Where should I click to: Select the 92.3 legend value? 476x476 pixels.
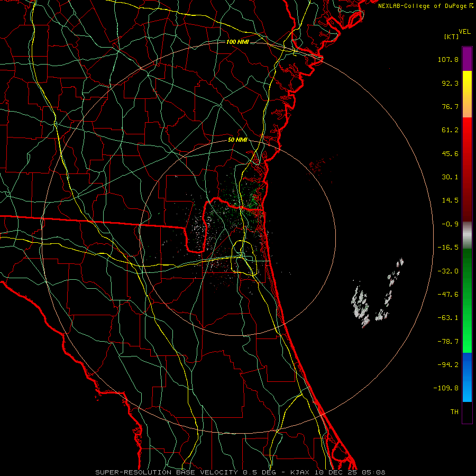pos(450,83)
